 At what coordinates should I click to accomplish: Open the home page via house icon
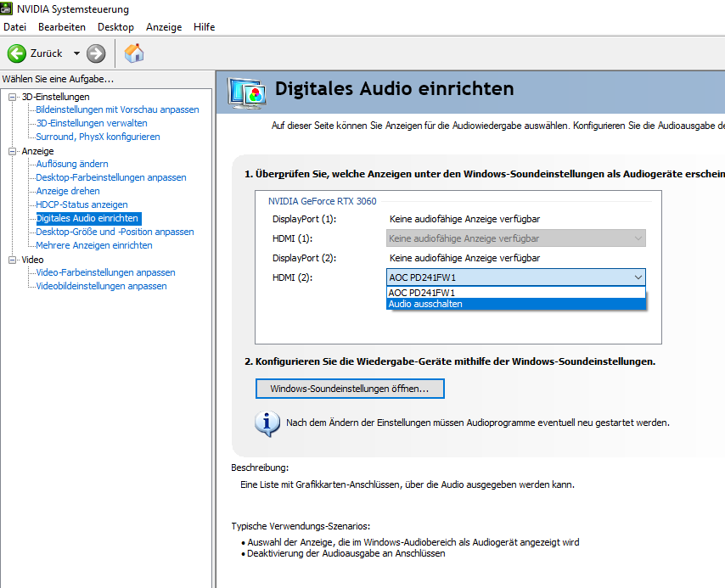click(x=134, y=53)
